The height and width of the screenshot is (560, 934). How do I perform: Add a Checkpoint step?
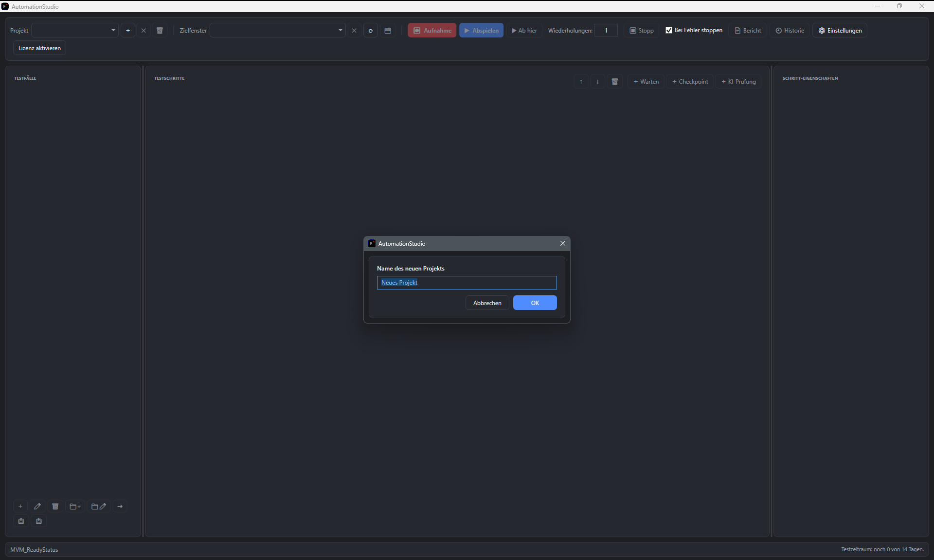[690, 81]
